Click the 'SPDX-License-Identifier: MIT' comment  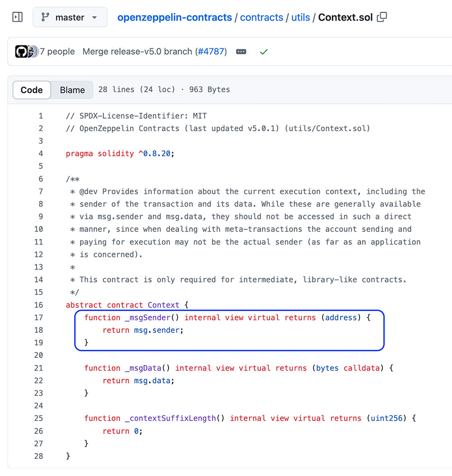pos(137,116)
